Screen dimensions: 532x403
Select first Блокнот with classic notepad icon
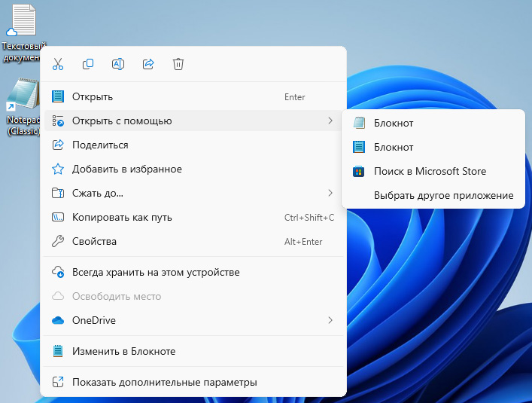point(433,123)
